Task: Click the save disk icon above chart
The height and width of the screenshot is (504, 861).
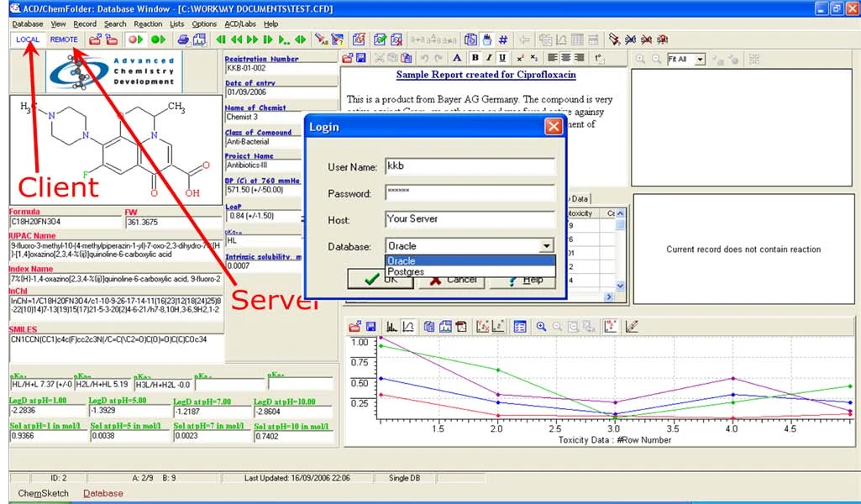Action: [370, 327]
